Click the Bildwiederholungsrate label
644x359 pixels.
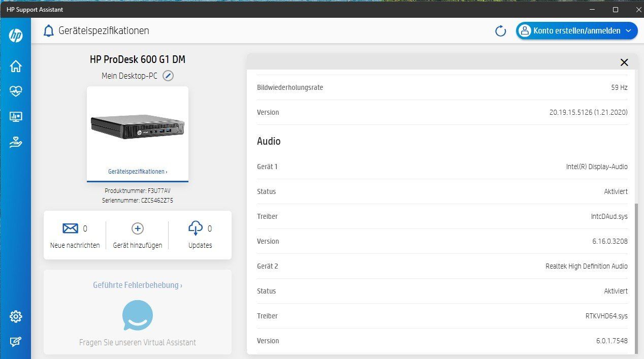pyautogui.click(x=290, y=87)
